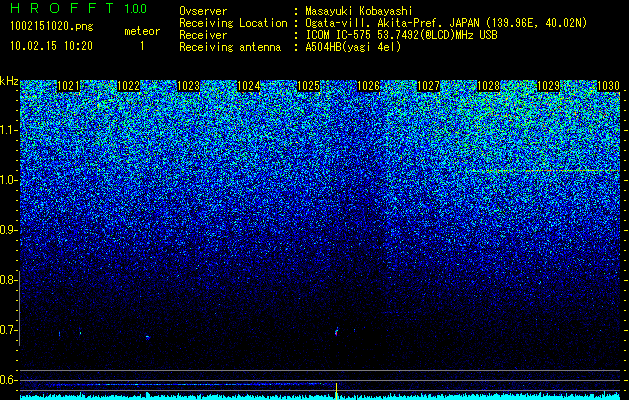Select the filename 1002151020.png
Image resolution: width=629 pixels, height=400 pixels.
pyautogui.click(x=52, y=27)
